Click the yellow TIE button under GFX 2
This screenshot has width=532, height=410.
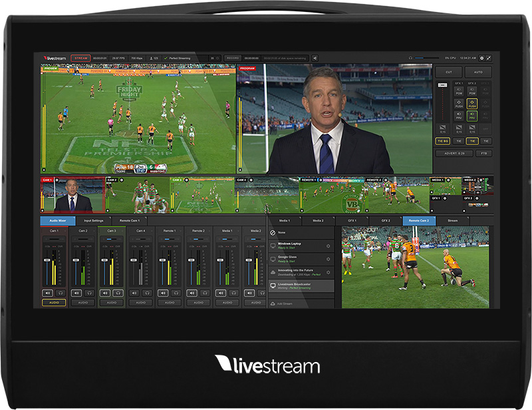pos(472,141)
